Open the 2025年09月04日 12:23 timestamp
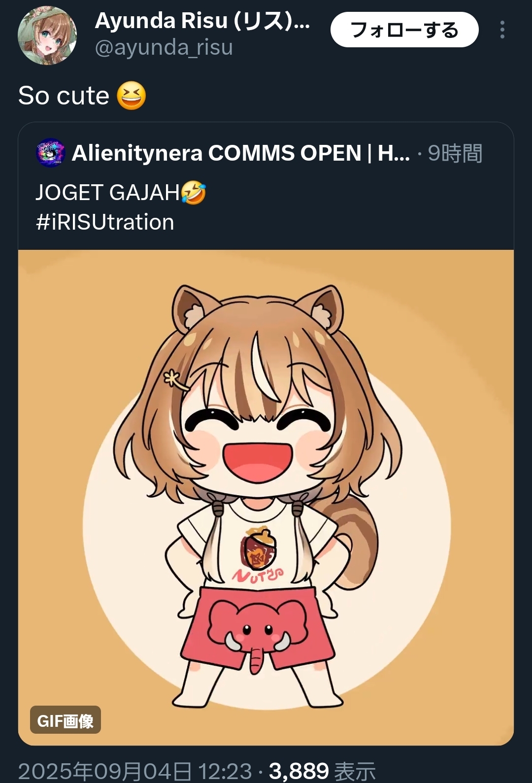This screenshot has width=532, height=783. (x=135, y=771)
